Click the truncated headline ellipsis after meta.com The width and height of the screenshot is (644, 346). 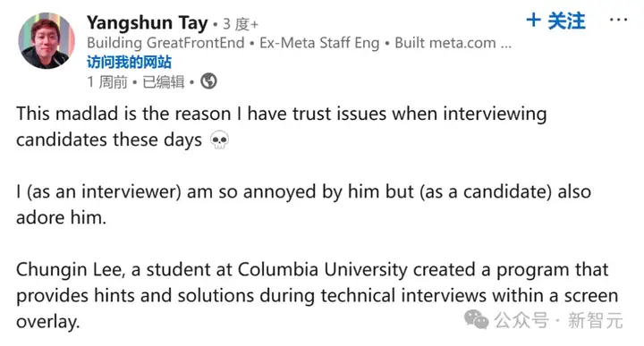pos(506,46)
